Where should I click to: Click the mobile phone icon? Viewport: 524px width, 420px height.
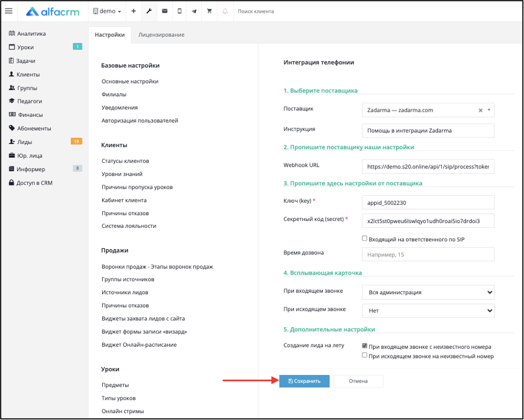pos(179,11)
